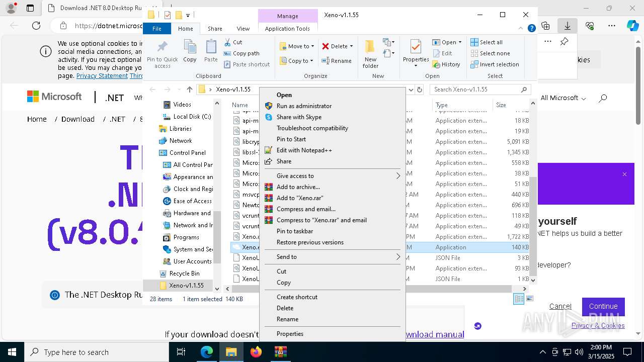The height and width of the screenshot is (362, 644).
Task: Click Copy path in ribbon
Action: click(x=242, y=53)
